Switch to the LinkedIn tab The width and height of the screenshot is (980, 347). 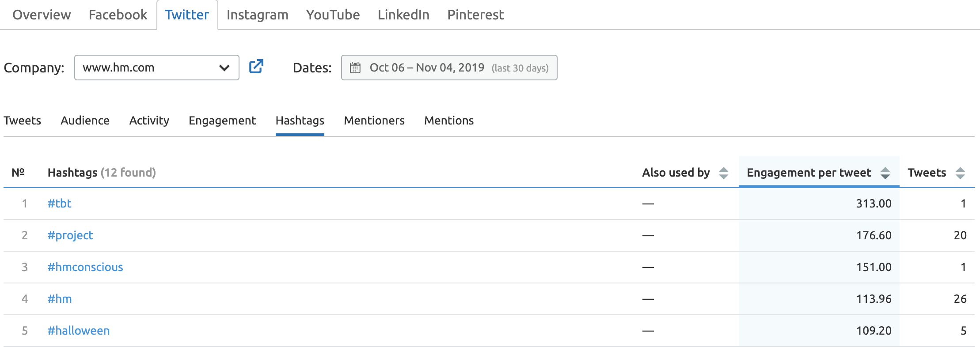tap(403, 15)
